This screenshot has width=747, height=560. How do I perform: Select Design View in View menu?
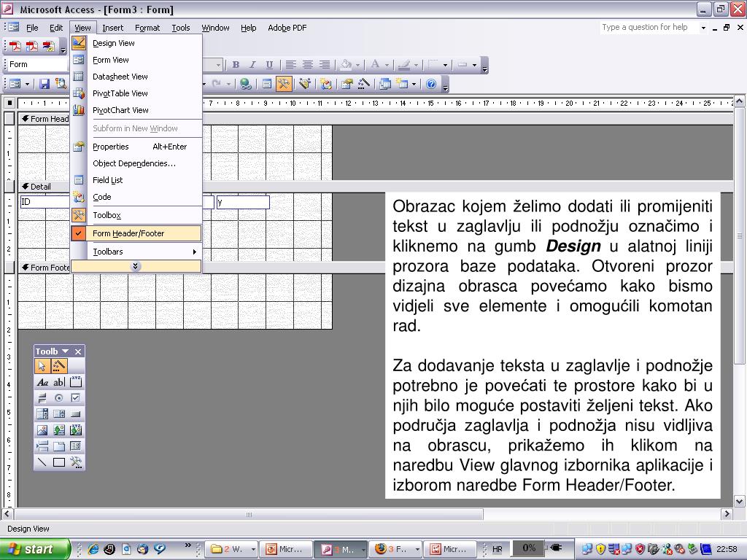click(136, 43)
